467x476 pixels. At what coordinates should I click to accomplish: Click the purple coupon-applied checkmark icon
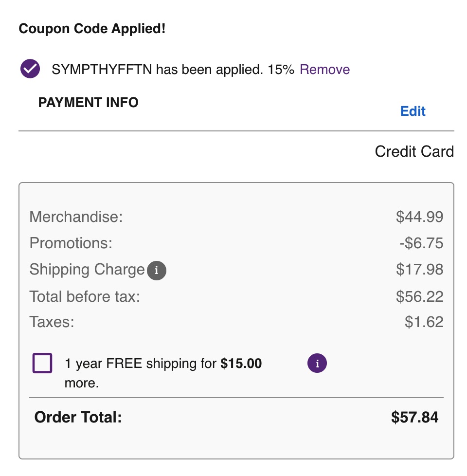pos(30,70)
